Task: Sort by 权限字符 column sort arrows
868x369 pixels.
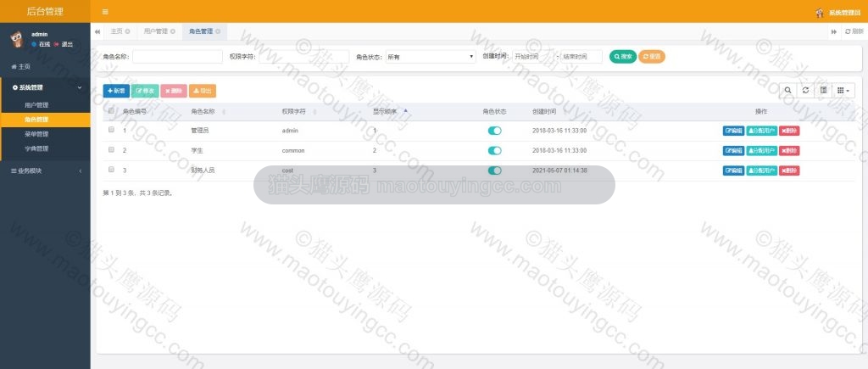Action: pos(314,112)
